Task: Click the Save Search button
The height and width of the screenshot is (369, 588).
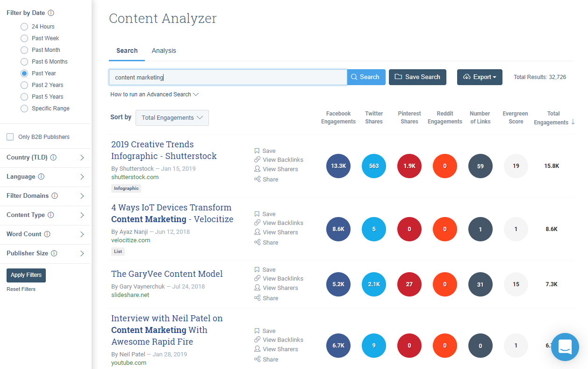Action: click(x=417, y=77)
